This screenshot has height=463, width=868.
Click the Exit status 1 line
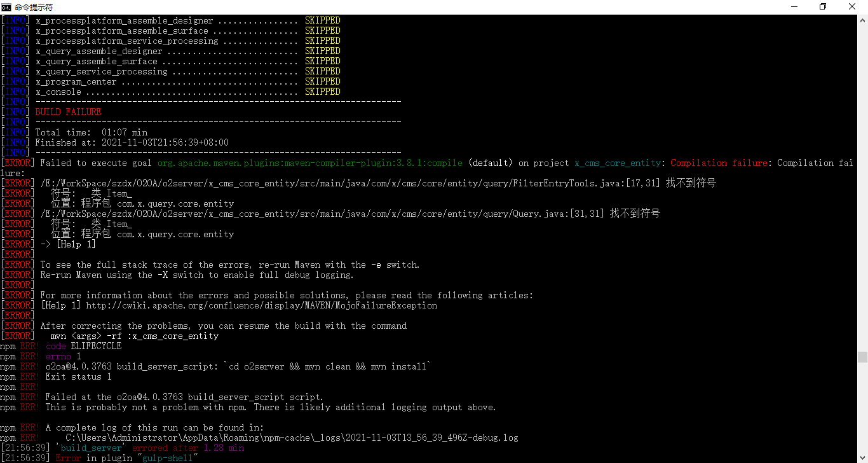click(79, 377)
